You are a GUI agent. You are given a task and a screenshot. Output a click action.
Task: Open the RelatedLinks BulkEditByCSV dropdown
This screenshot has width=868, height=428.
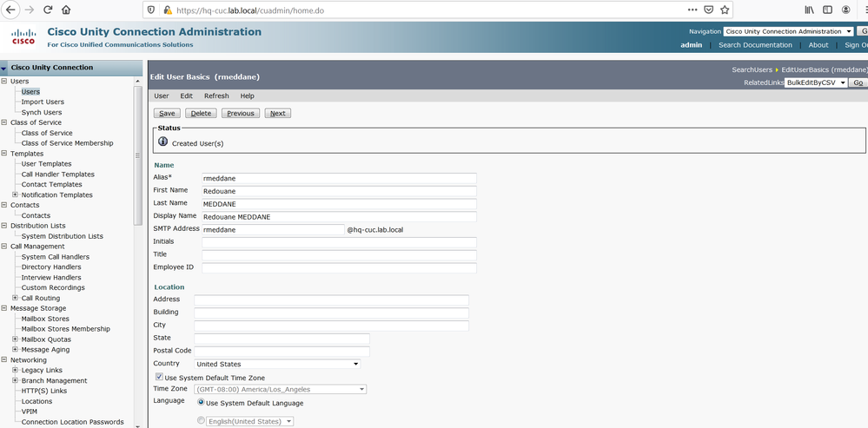[816, 83]
